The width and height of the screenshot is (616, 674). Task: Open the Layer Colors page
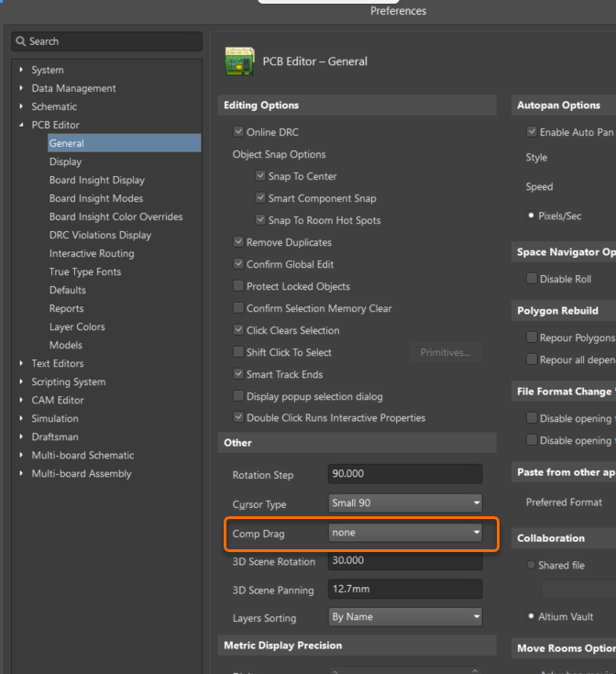point(77,326)
